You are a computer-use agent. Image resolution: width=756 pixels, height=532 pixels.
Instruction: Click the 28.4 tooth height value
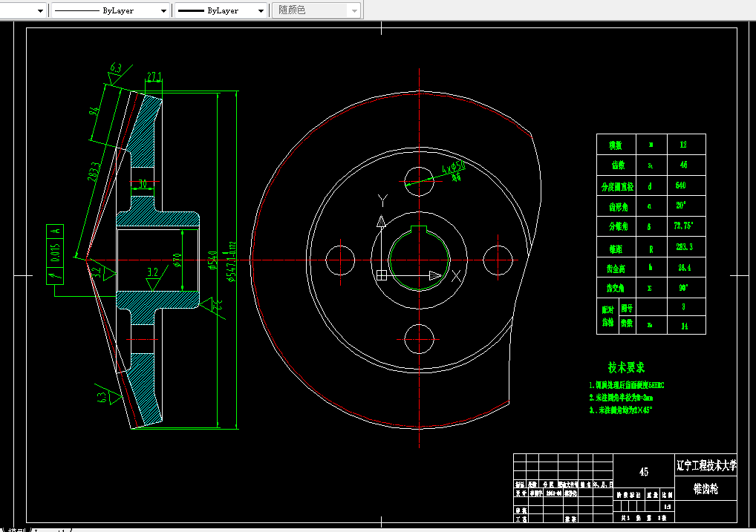pyautogui.click(x=684, y=267)
